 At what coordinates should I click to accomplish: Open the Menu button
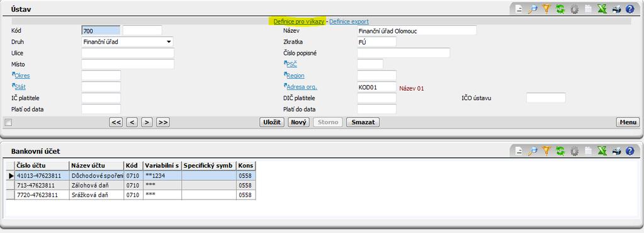point(628,122)
